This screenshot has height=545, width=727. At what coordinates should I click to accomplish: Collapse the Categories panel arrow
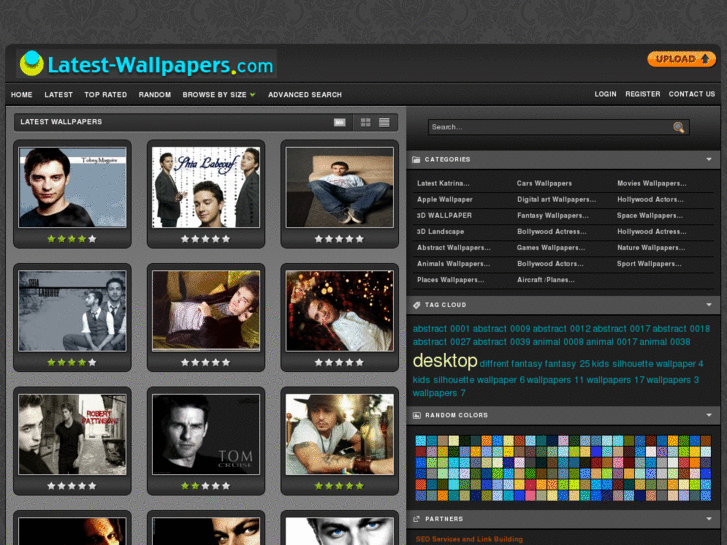click(709, 160)
